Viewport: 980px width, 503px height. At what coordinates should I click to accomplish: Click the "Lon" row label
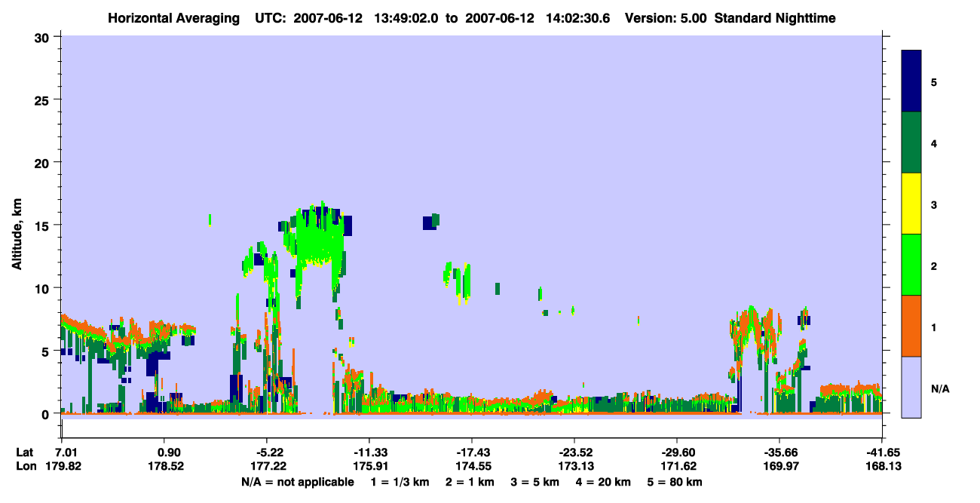click(x=26, y=467)
